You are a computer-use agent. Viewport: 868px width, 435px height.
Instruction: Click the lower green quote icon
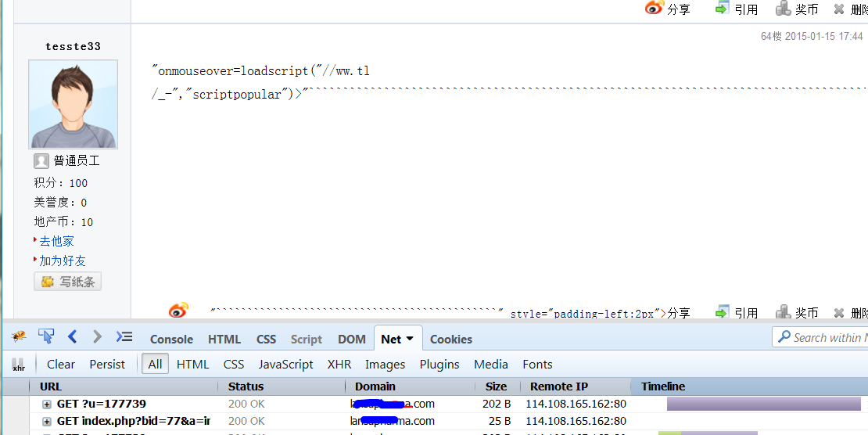tap(722, 311)
